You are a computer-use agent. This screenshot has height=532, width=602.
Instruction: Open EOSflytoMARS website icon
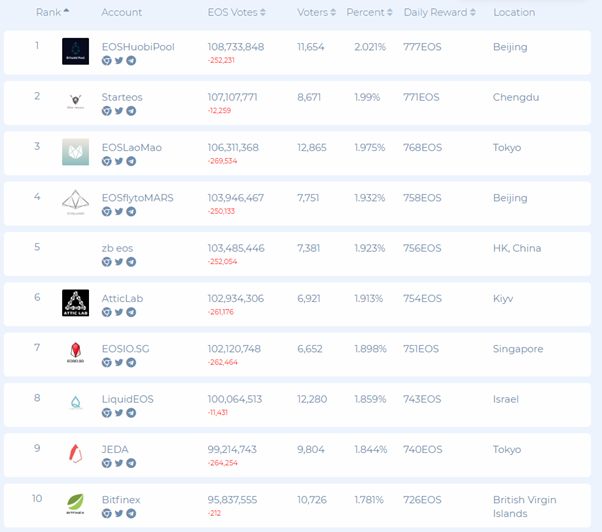coord(107,211)
